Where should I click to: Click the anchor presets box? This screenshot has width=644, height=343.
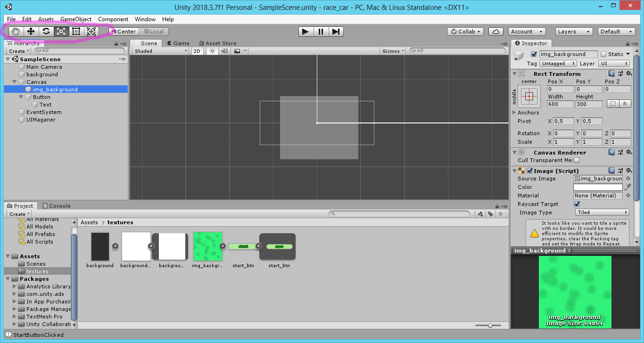click(x=529, y=97)
